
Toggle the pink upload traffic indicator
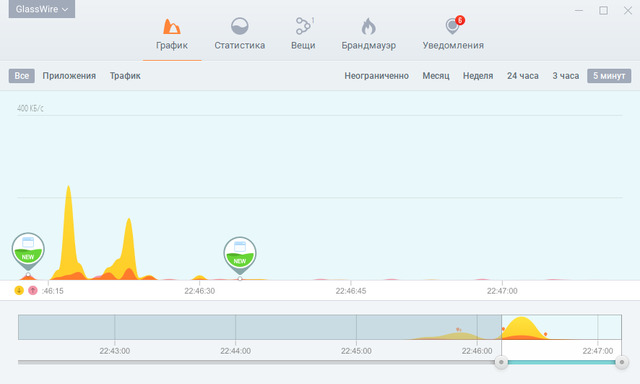pos(33,291)
